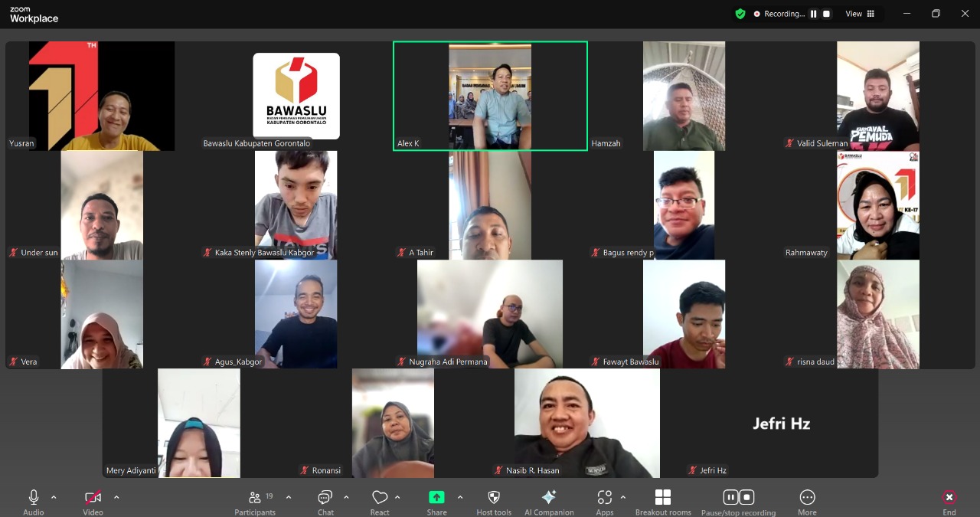Open the View layout menu
Image resolution: width=980 pixels, height=517 pixels.
coord(860,14)
